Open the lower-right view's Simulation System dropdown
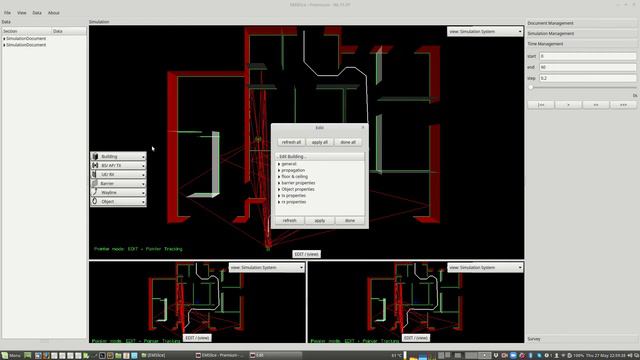Viewport: 640px width, 360px height. click(485, 267)
